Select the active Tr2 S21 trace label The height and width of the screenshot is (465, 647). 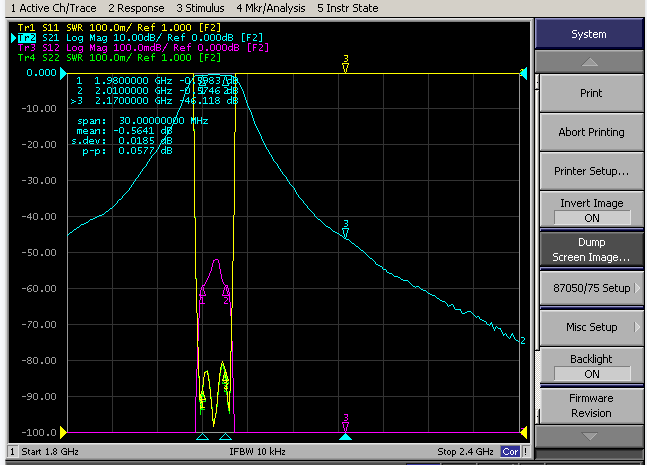pos(27,38)
